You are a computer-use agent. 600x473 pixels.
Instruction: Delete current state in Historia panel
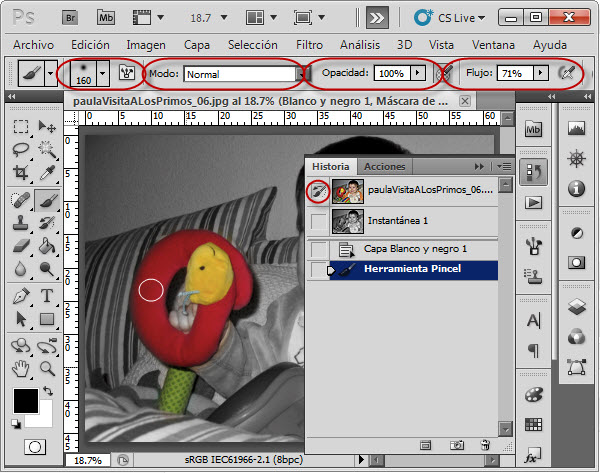coord(485,445)
